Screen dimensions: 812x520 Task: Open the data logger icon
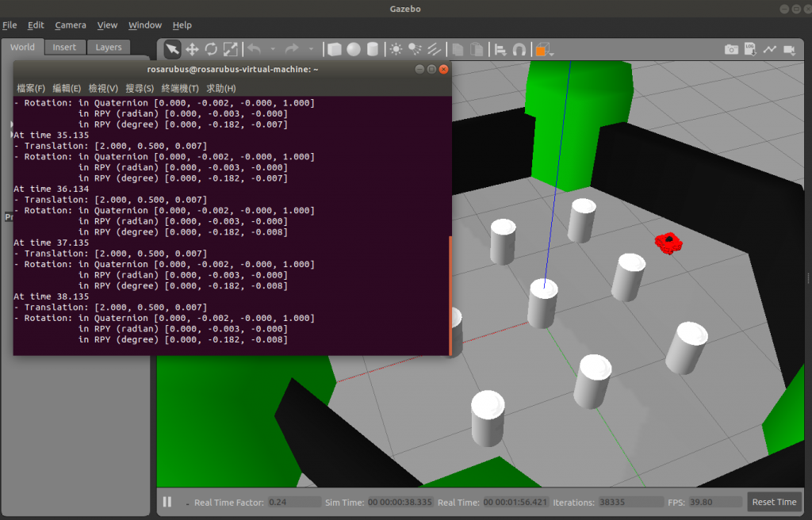750,49
